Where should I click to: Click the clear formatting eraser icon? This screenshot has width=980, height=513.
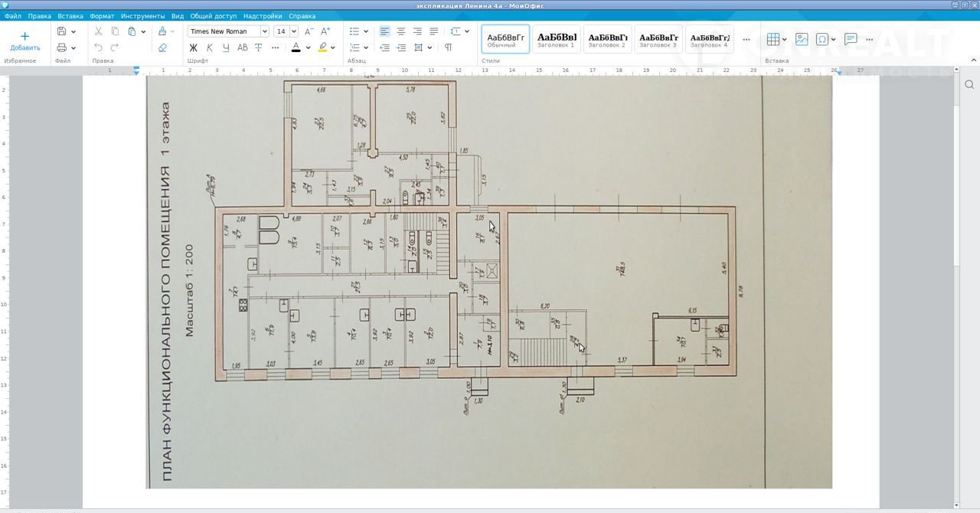(x=162, y=47)
